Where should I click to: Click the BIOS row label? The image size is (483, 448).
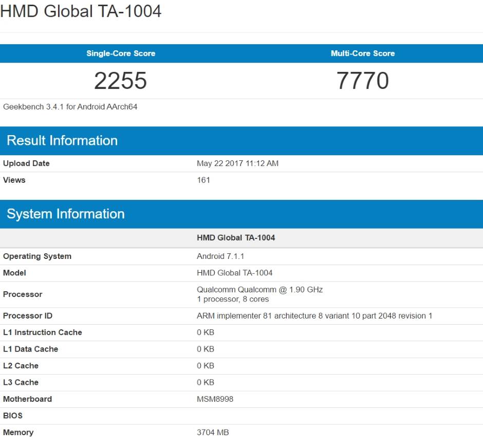tap(13, 416)
